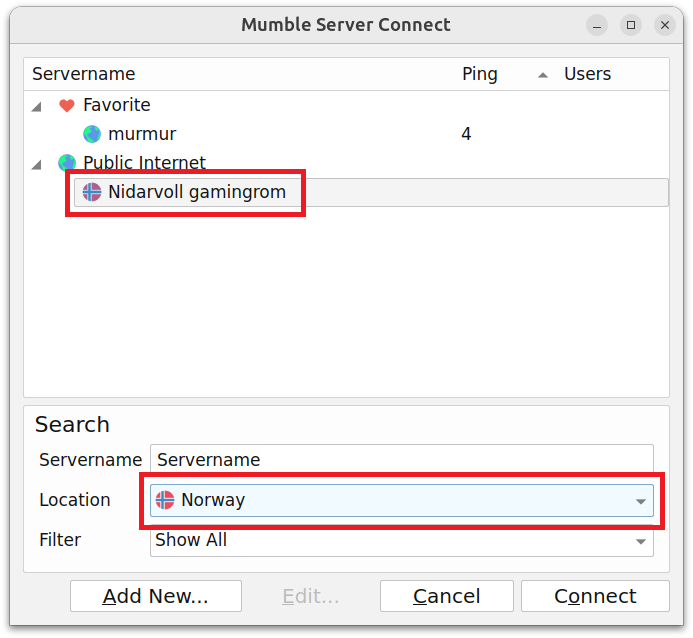This screenshot has height=638, width=693.
Task: Click the Users column header
Action: pos(587,74)
